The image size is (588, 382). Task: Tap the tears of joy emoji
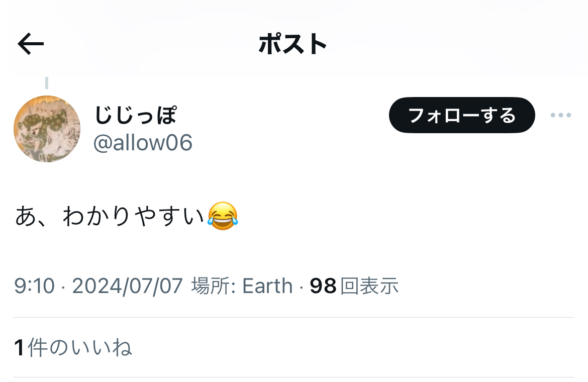coord(223,216)
